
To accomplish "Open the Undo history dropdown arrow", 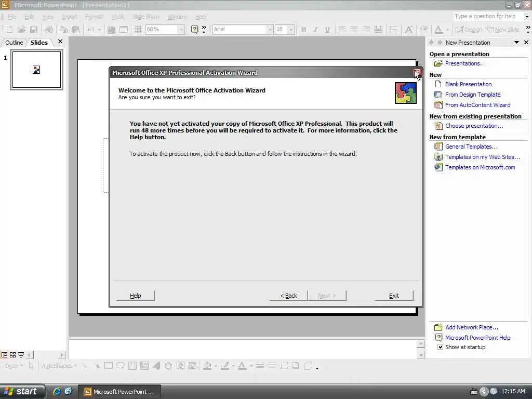I will pos(99,30).
